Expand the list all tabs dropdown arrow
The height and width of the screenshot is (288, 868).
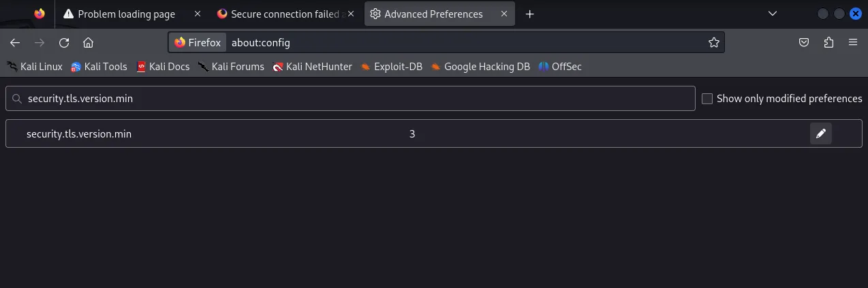click(772, 14)
